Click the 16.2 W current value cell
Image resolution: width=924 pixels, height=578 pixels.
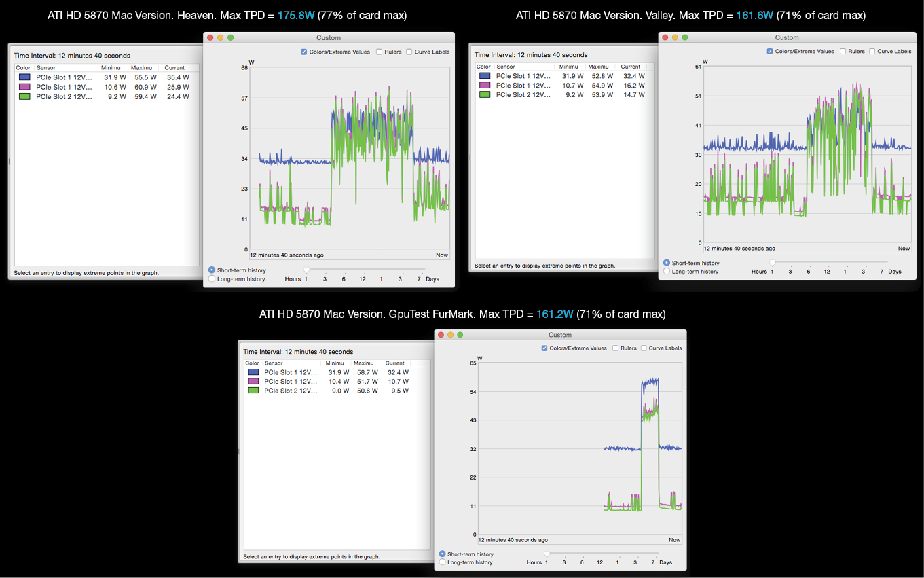[x=634, y=86]
